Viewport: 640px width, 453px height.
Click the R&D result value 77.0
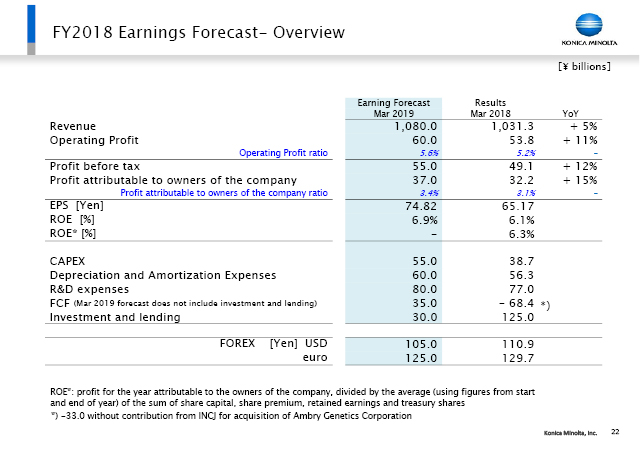point(522,289)
